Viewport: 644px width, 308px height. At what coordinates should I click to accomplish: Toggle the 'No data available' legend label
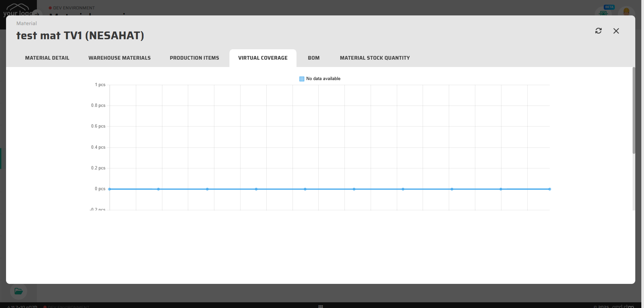tap(323, 79)
